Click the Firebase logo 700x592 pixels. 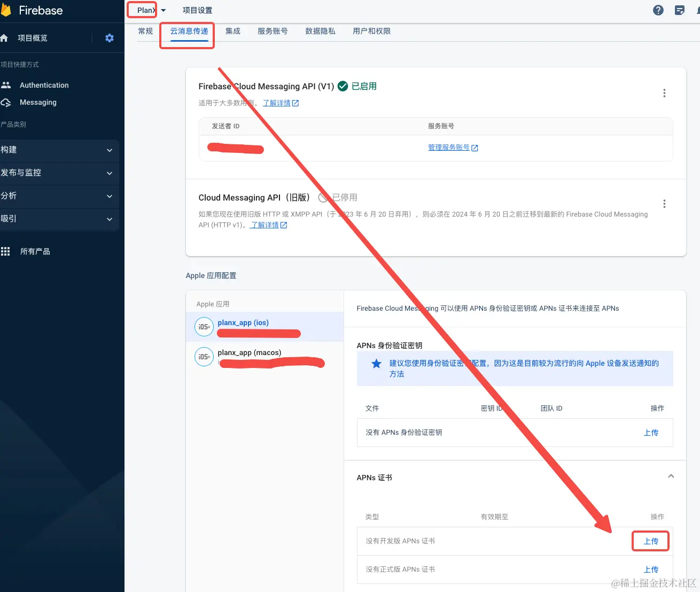coord(6,10)
